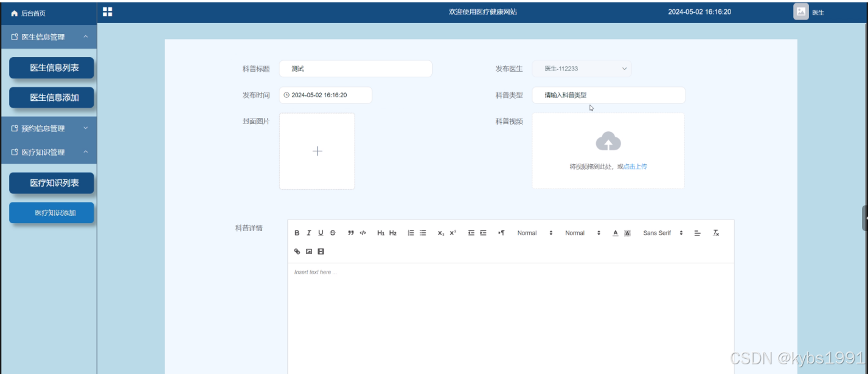Insert an image in editor
The width and height of the screenshot is (868, 374).
coord(309,251)
